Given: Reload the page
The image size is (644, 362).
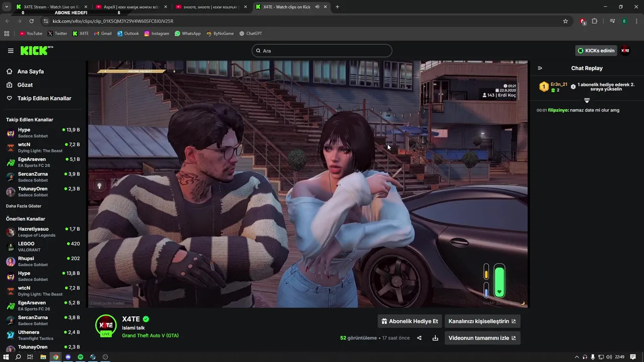Looking at the screenshot, I should point(31,21).
